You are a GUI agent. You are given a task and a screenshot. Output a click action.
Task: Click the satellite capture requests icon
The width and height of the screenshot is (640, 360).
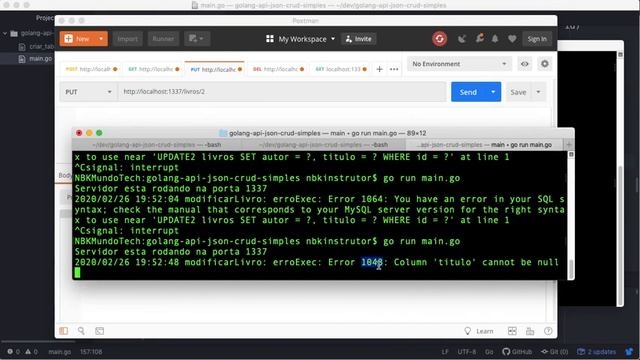pos(462,39)
